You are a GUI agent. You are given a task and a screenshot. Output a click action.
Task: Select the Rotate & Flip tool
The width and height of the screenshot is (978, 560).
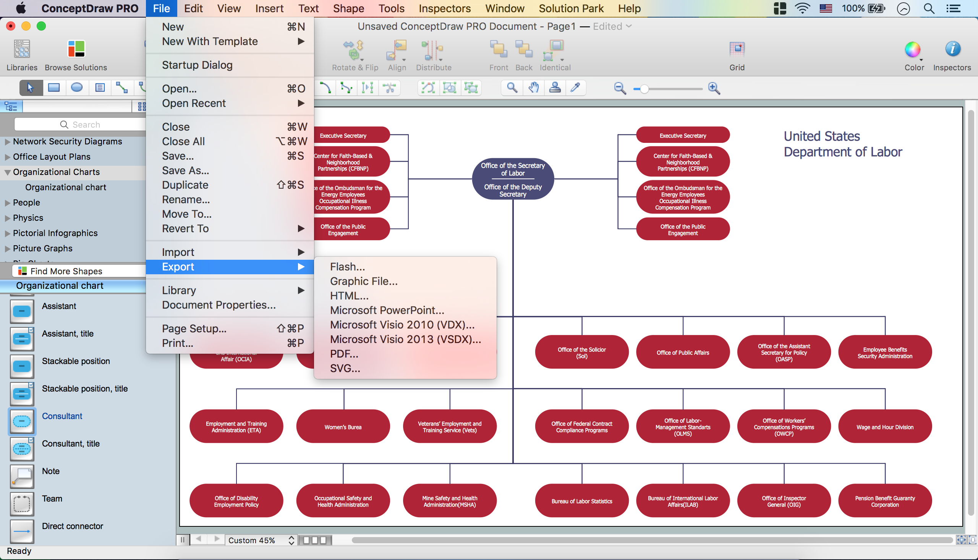tap(354, 54)
